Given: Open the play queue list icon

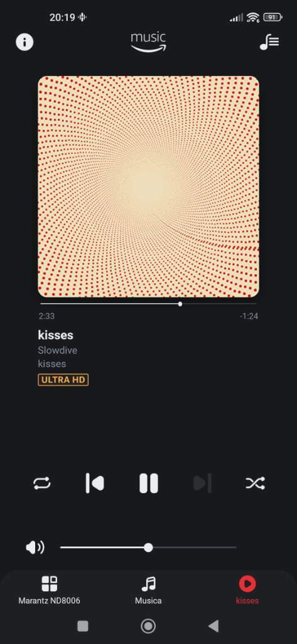Looking at the screenshot, I should [269, 42].
